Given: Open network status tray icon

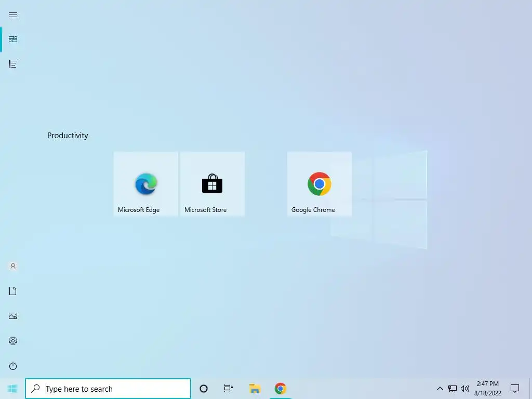Looking at the screenshot, I should pos(453,389).
